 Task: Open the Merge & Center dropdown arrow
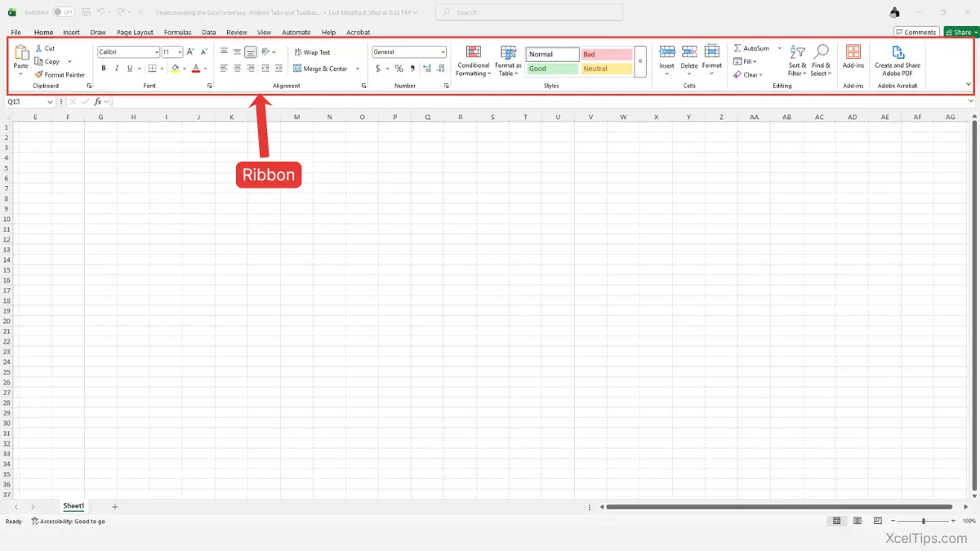click(357, 69)
